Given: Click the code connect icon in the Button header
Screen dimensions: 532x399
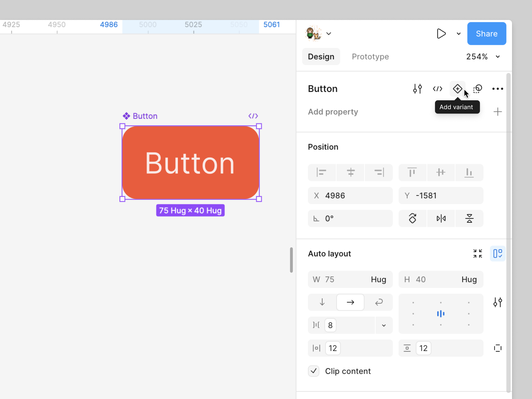Looking at the screenshot, I should click(438, 89).
